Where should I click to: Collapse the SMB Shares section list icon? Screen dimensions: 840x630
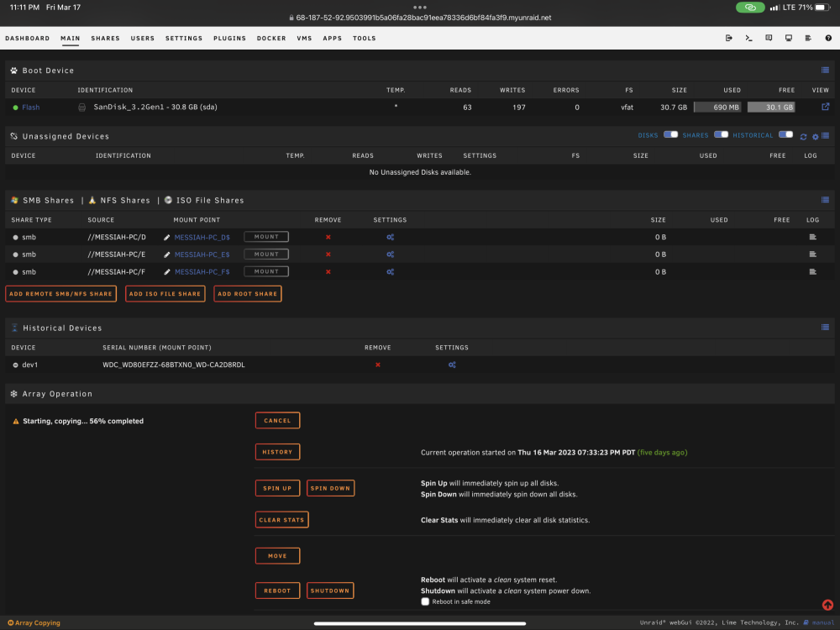click(825, 200)
